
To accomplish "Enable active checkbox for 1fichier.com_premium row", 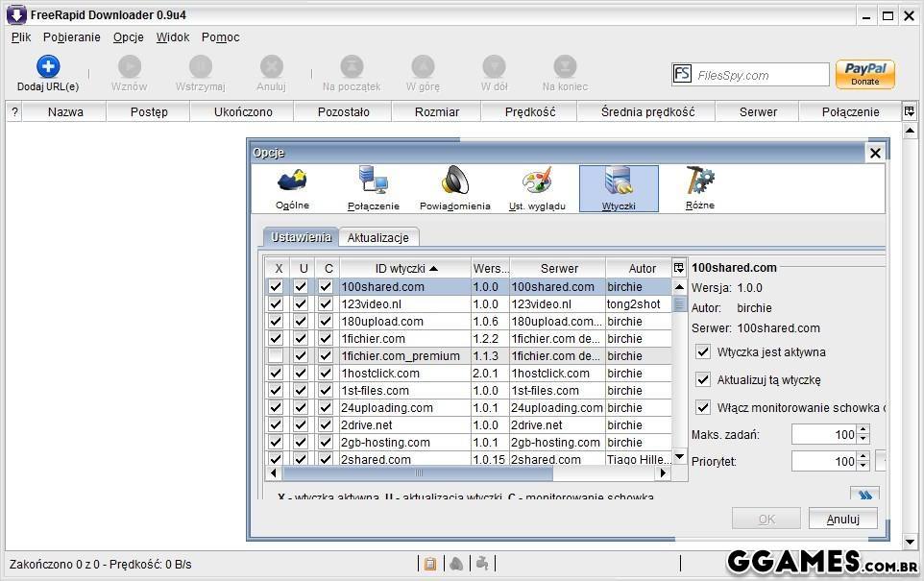I will [276, 356].
